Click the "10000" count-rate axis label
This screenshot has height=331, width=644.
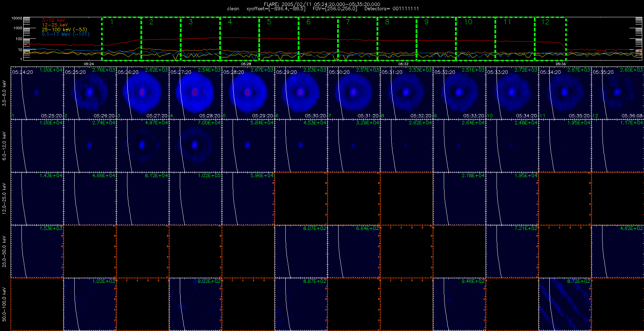click(x=17, y=18)
